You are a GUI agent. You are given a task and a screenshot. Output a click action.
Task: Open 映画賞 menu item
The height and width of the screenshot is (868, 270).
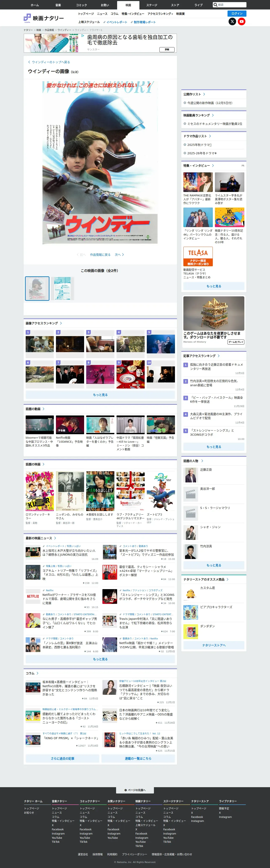(x=180, y=14)
